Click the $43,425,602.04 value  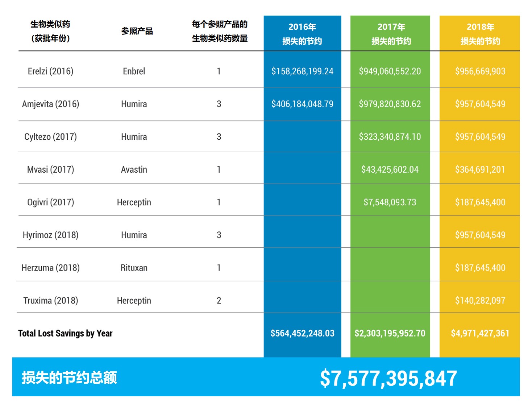point(390,169)
